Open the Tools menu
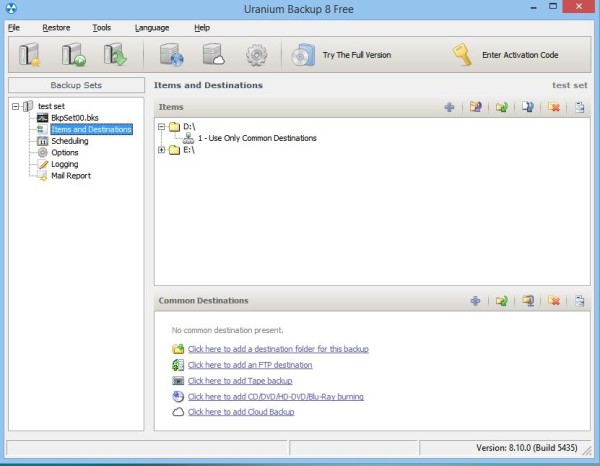The width and height of the screenshot is (600, 466). [x=101, y=28]
